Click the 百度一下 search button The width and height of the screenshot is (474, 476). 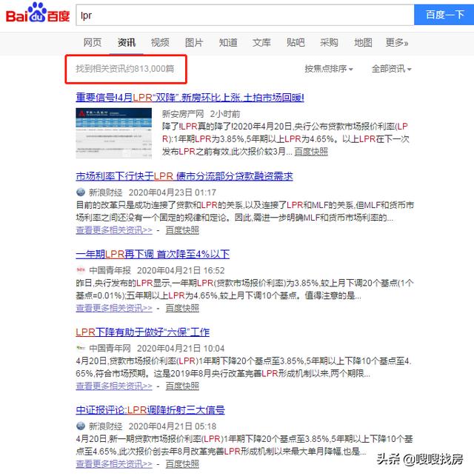click(x=444, y=15)
